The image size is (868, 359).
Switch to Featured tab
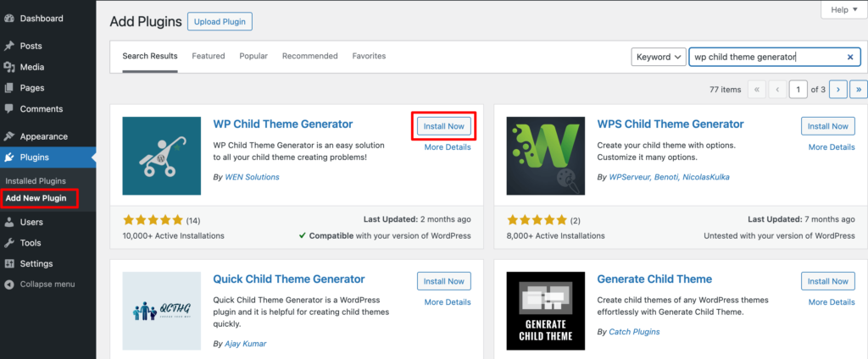coord(209,56)
